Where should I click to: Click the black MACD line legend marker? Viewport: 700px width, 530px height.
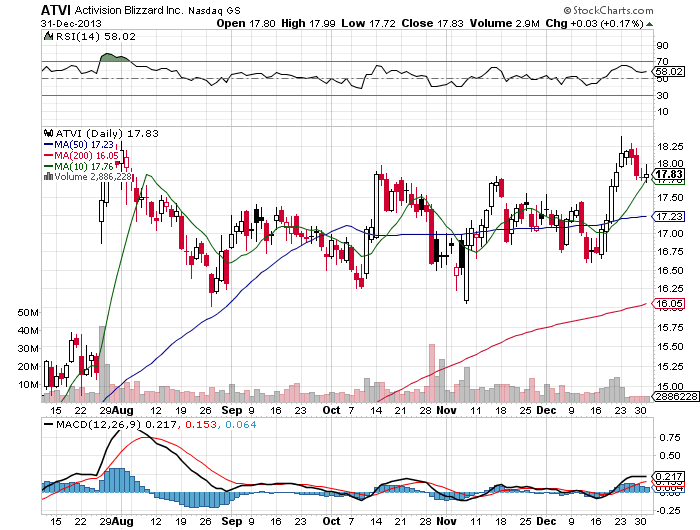(x=48, y=424)
